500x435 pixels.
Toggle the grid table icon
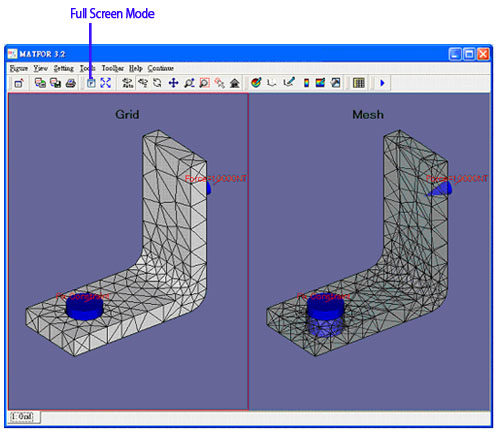click(359, 83)
